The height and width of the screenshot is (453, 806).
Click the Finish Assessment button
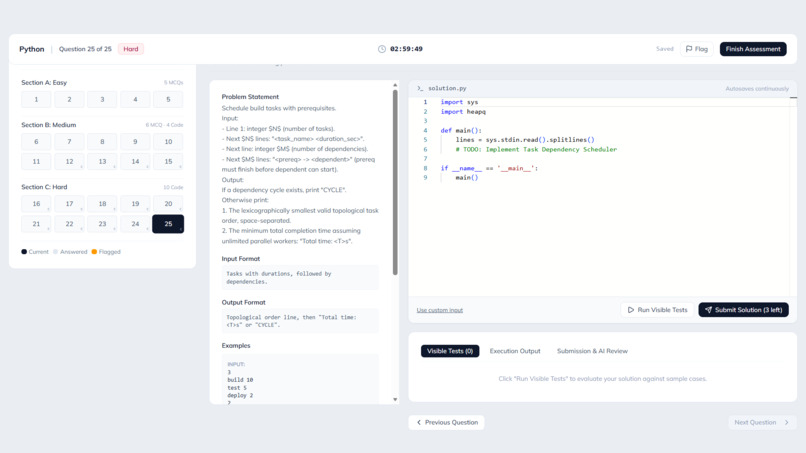coord(753,49)
